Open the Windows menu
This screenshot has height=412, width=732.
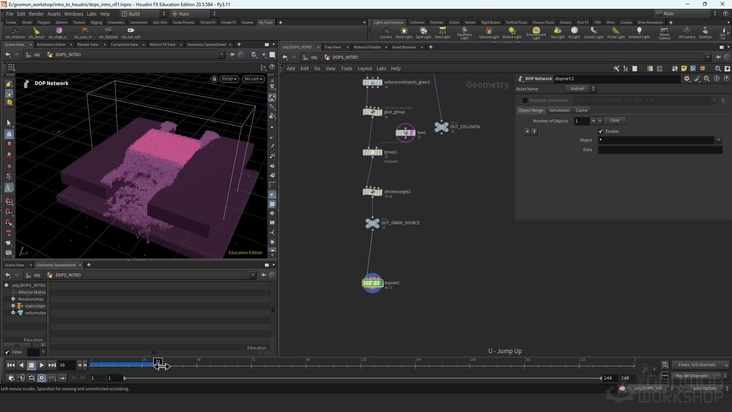73,14
